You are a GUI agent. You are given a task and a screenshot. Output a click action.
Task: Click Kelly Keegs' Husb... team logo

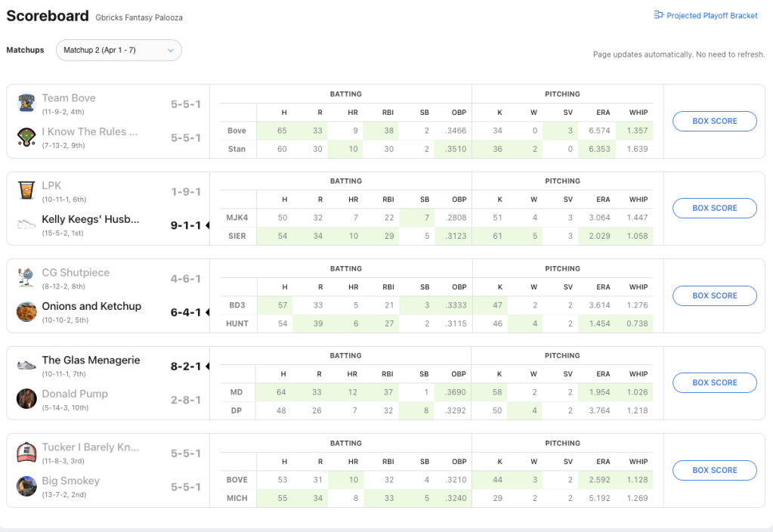tap(27, 224)
